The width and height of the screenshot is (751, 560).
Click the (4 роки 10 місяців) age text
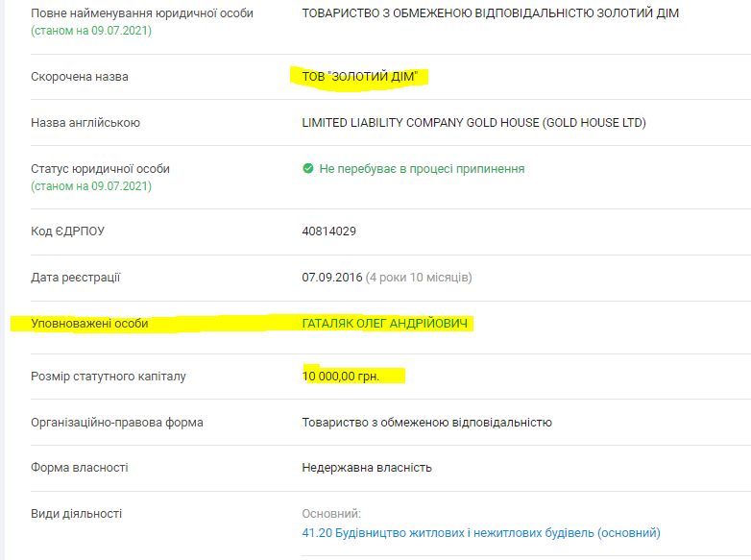pyautogui.click(x=419, y=278)
